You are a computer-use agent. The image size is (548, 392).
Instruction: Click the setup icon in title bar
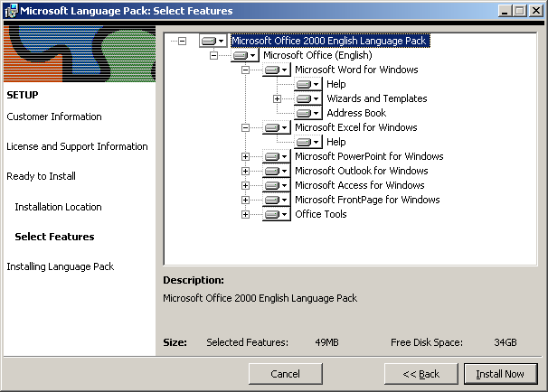[x=11, y=11]
